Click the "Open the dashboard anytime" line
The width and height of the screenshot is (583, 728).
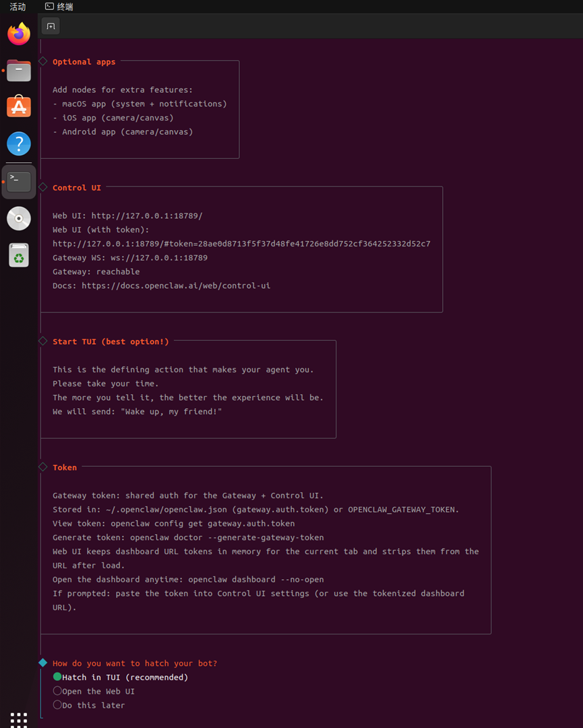[188, 579]
